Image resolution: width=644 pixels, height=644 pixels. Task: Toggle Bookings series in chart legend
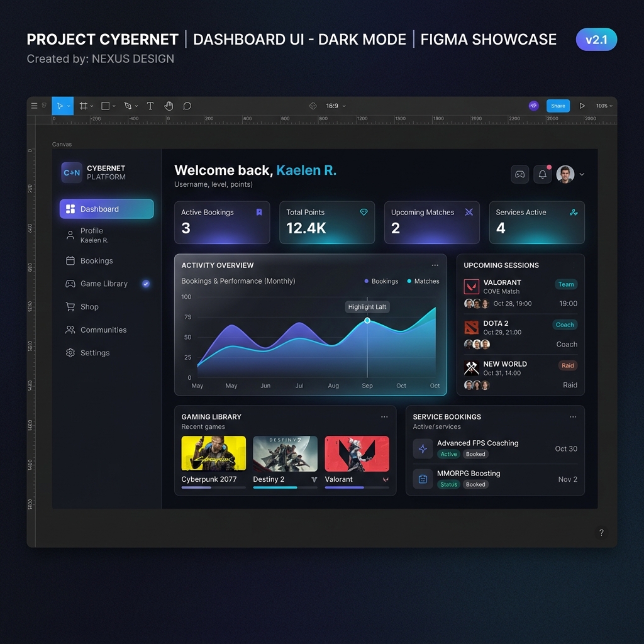tap(381, 281)
